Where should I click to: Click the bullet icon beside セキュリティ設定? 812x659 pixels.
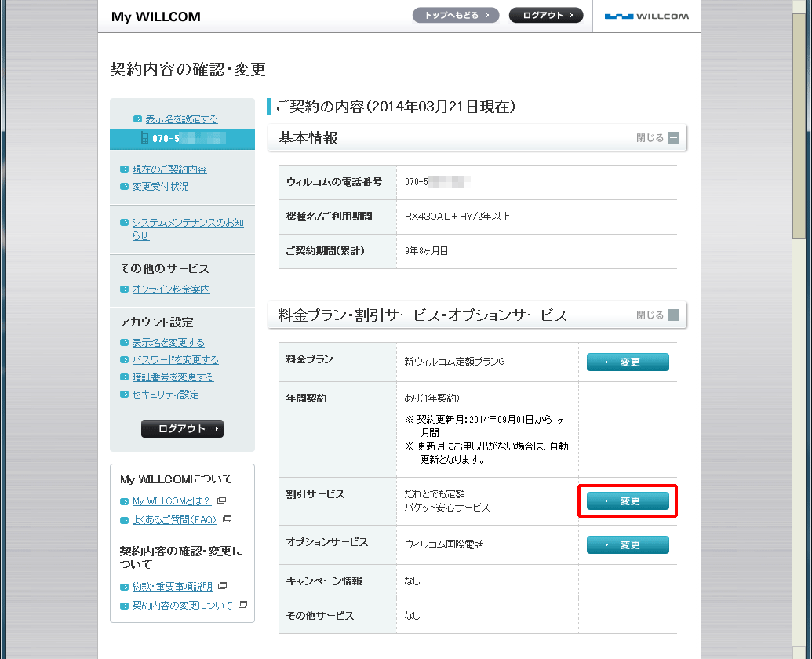(x=124, y=395)
